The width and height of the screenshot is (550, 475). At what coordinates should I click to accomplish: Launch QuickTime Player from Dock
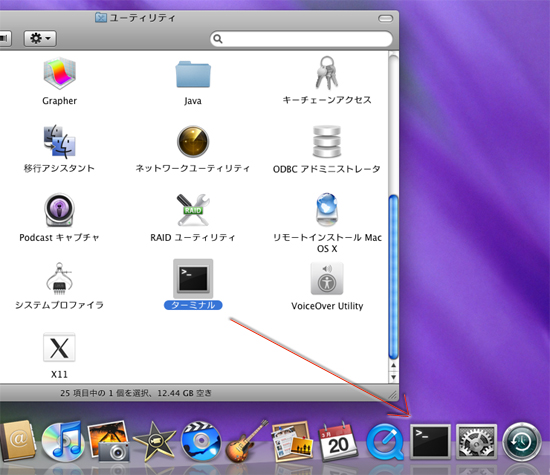coord(385,442)
